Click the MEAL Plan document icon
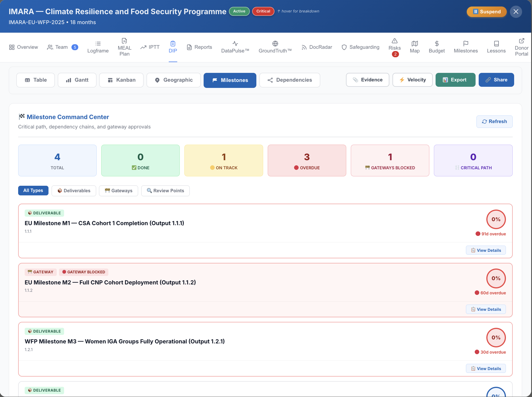Viewport: 532px width, 397px height. (x=124, y=41)
